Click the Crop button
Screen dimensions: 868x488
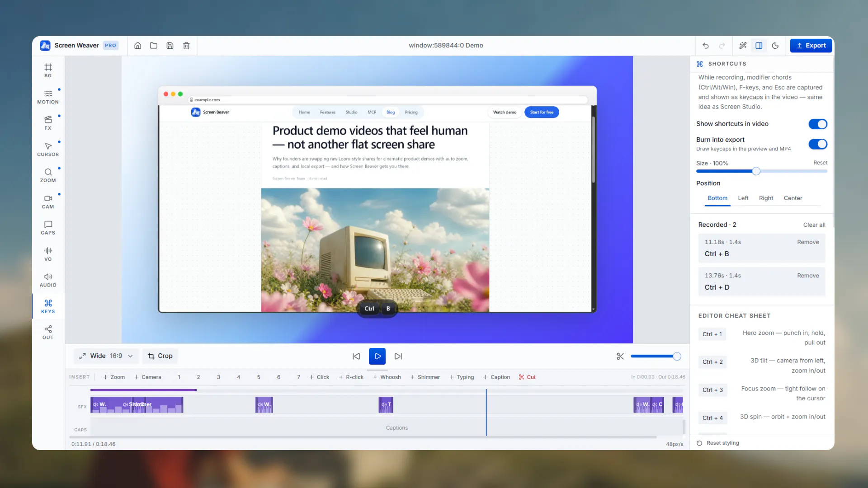coord(160,357)
